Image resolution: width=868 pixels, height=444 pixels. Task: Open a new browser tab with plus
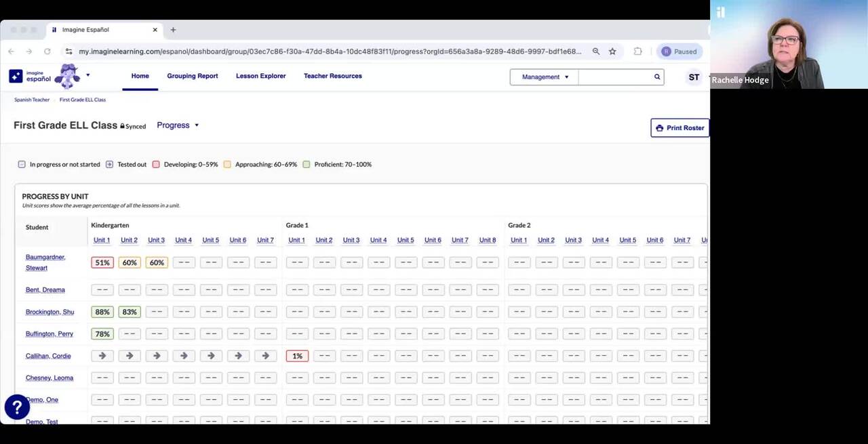click(173, 30)
